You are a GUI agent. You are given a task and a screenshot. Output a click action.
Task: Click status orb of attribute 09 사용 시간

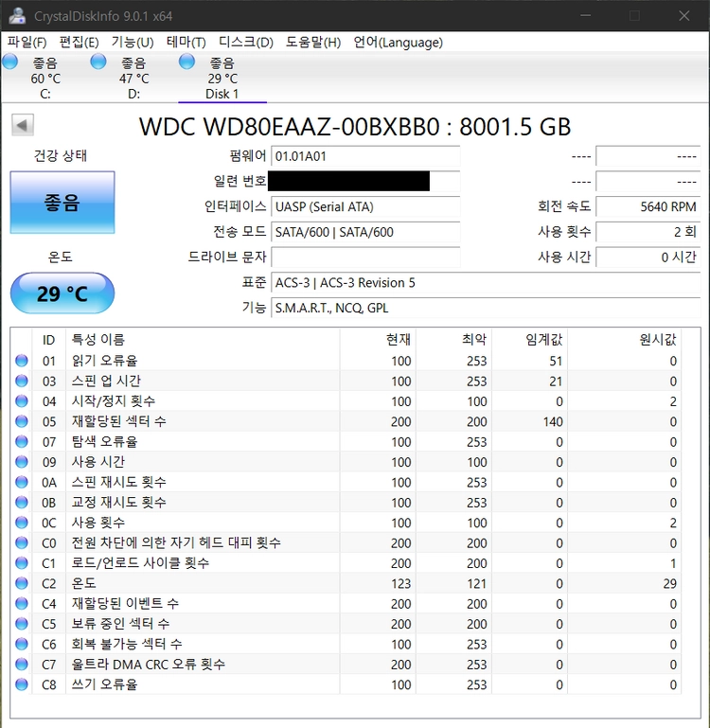22,462
